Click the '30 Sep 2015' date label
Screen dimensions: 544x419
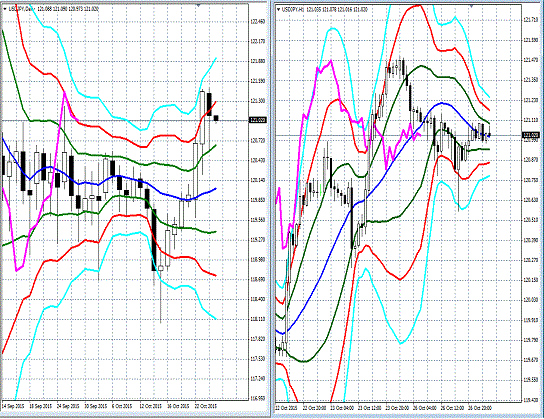pos(95,406)
